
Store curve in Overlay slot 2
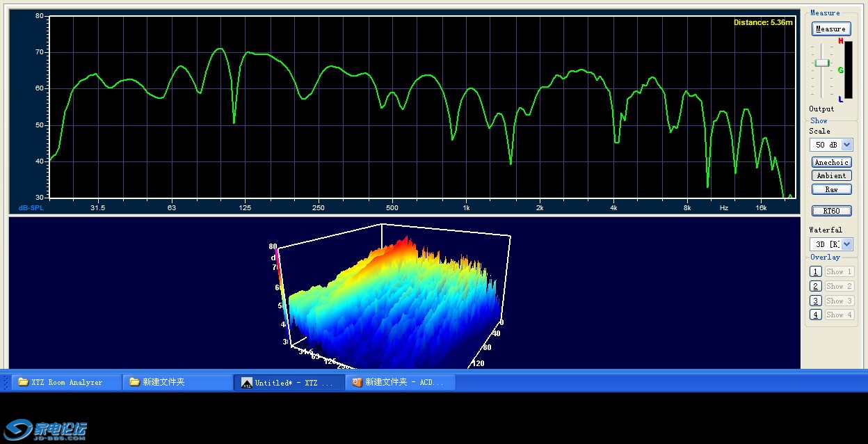tap(816, 287)
